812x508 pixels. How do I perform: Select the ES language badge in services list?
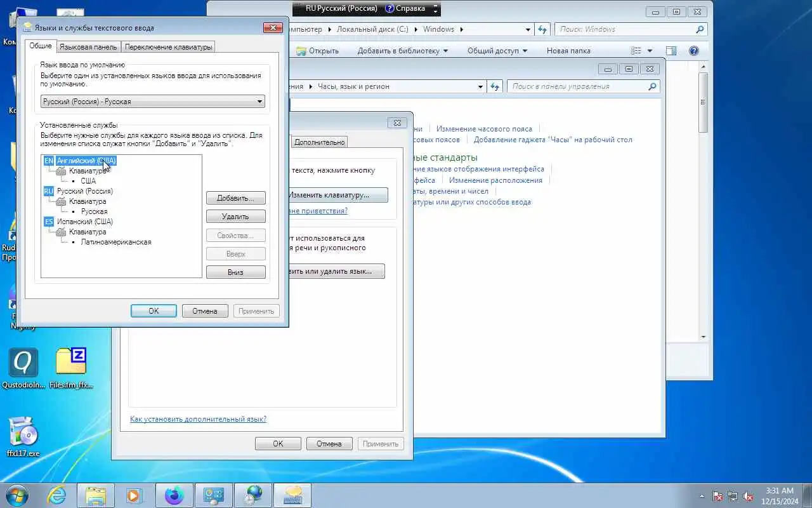[49, 222]
